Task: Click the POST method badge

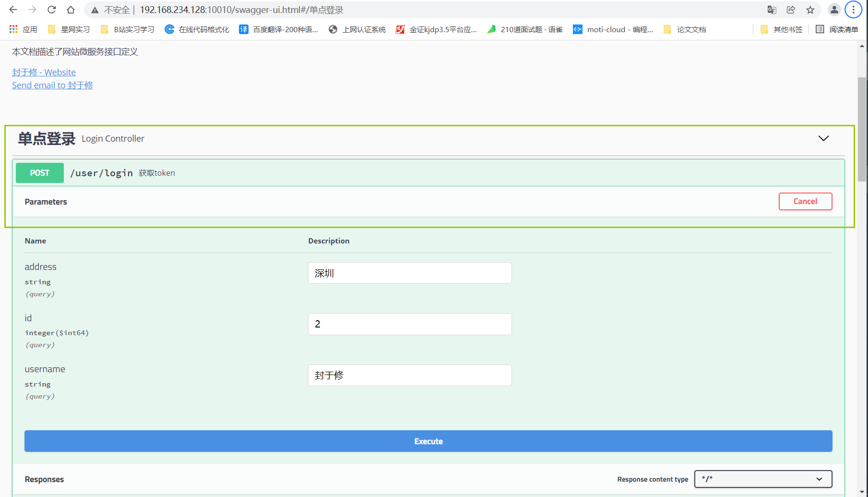Action: tap(40, 173)
